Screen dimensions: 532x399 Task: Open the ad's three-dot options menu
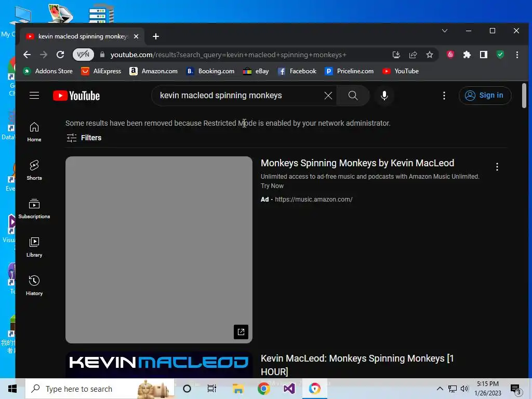[497, 167]
